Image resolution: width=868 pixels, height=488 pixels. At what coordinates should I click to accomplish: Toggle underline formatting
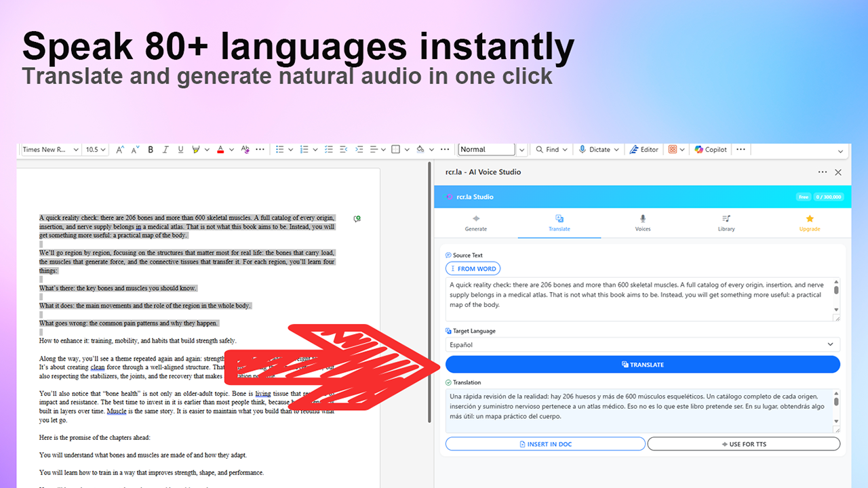(x=180, y=150)
